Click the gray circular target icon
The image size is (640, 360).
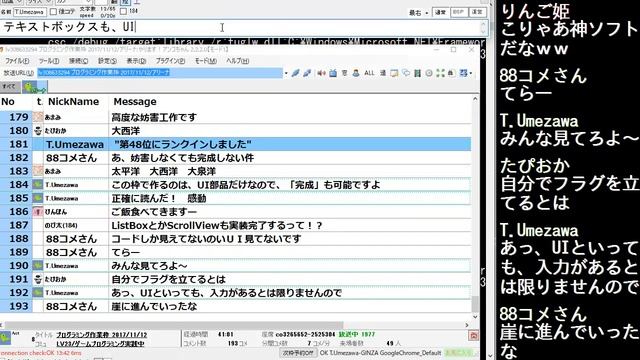point(429,73)
